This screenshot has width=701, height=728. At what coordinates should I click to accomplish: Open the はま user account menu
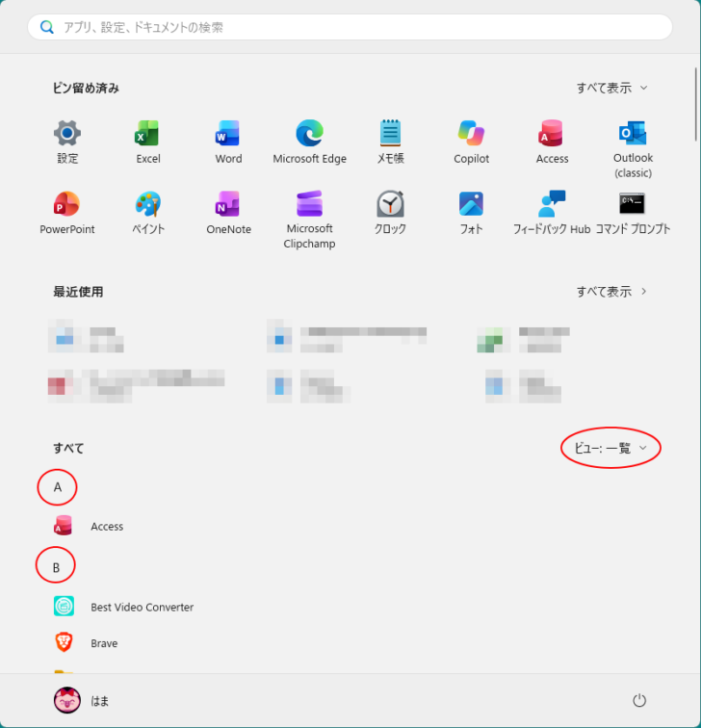tap(81, 700)
